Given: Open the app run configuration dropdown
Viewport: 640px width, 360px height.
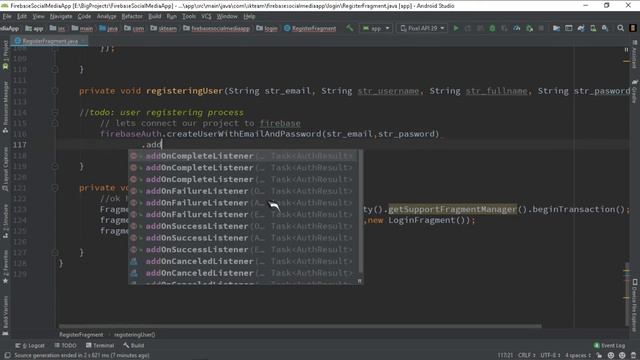Looking at the screenshot, I should click(x=376, y=28).
